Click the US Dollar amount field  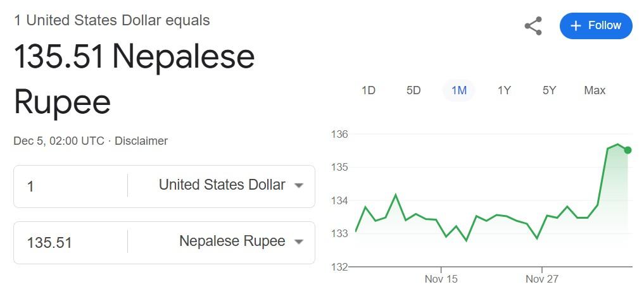click(70, 187)
